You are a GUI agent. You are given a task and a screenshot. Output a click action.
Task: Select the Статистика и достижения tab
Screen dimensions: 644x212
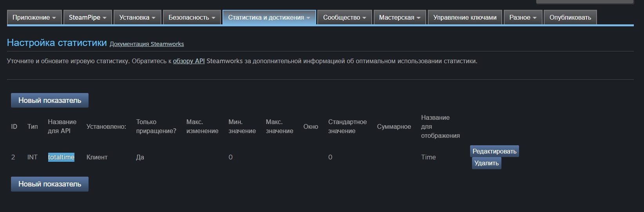click(x=269, y=17)
